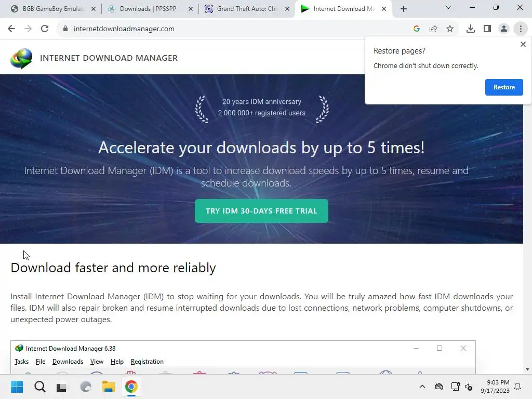Close the Internet Download Manager tab
532x399 pixels.
click(x=384, y=9)
